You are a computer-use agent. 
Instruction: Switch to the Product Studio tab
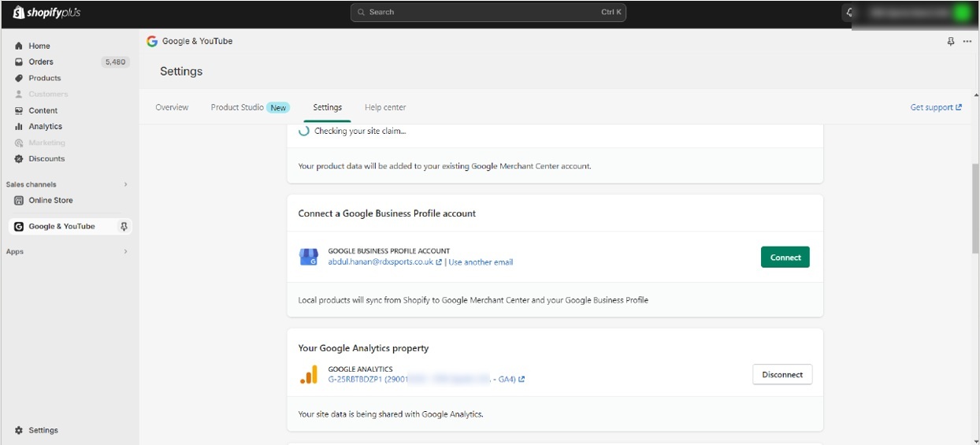coord(237,107)
